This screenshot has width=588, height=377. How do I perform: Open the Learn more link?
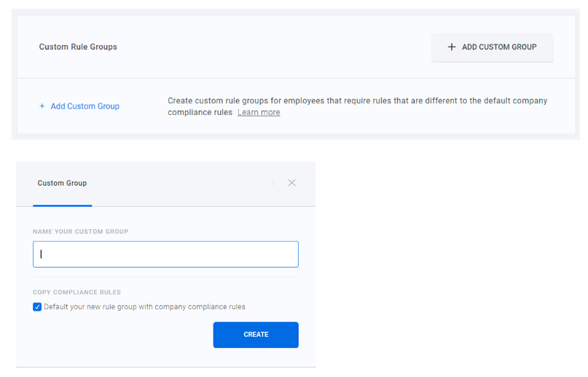coord(259,113)
